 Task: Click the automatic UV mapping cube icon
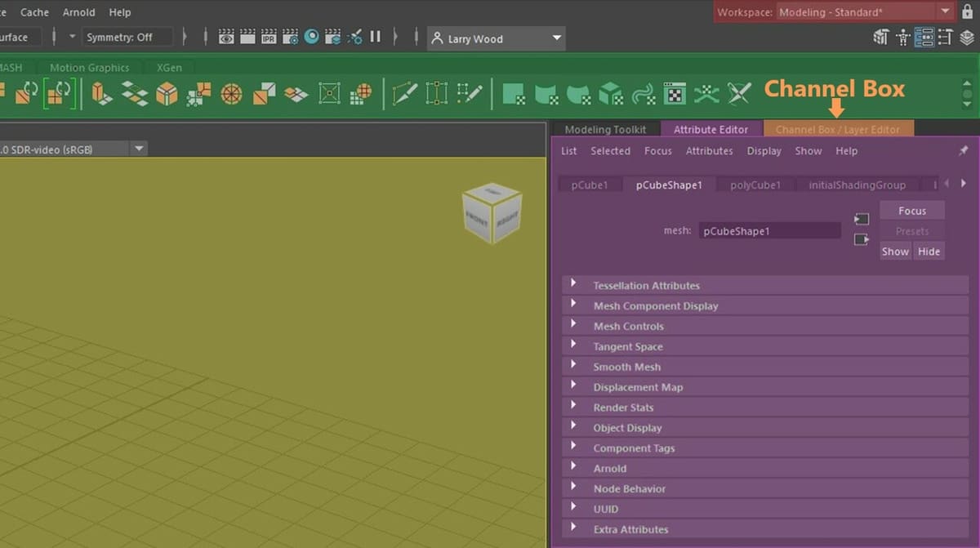click(x=611, y=94)
